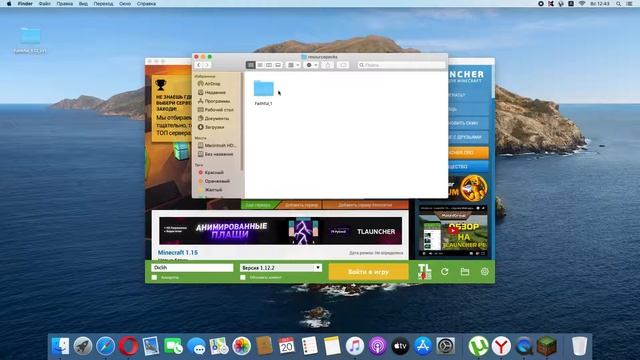The width and height of the screenshot is (640, 360).
Task: Open the Apple menu
Action: (9, 4)
